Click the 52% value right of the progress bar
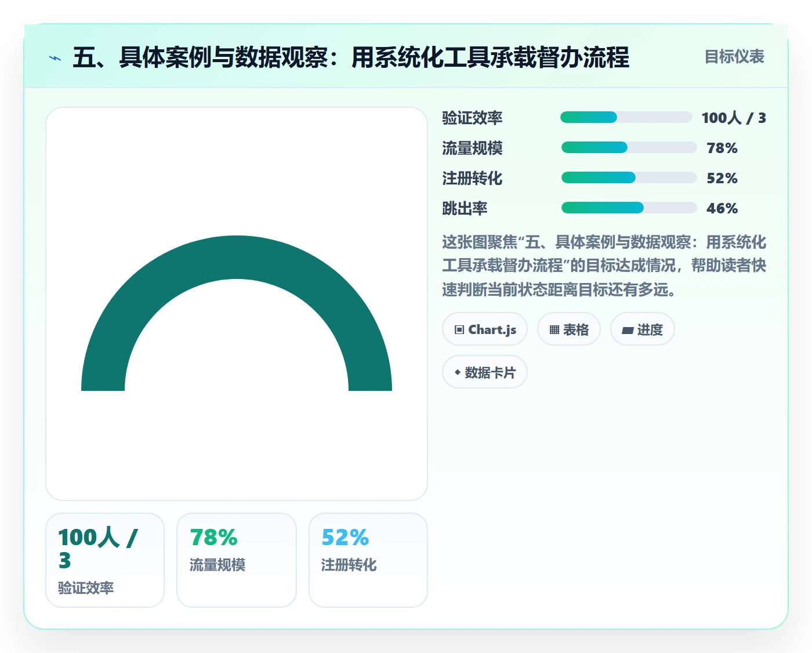The width and height of the screenshot is (812, 653). pyautogui.click(x=722, y=178)
